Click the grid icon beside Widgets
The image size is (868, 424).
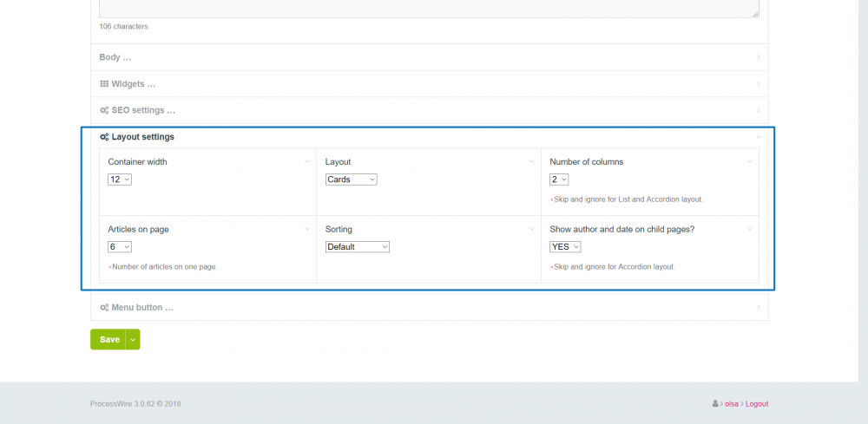[104, 84]
